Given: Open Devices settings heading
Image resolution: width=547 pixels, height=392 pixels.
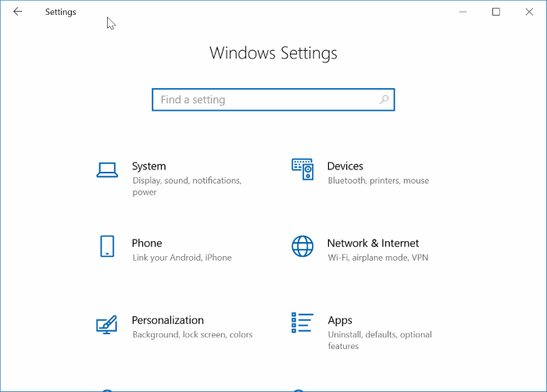Looking at the screenshot, I should coord(345,166).
